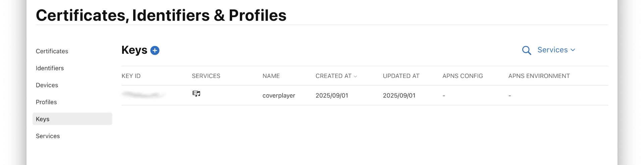Screen dimensions: 644x165
Task: Open Certificates in the sidebar
Action: click(x=52, y=51)
